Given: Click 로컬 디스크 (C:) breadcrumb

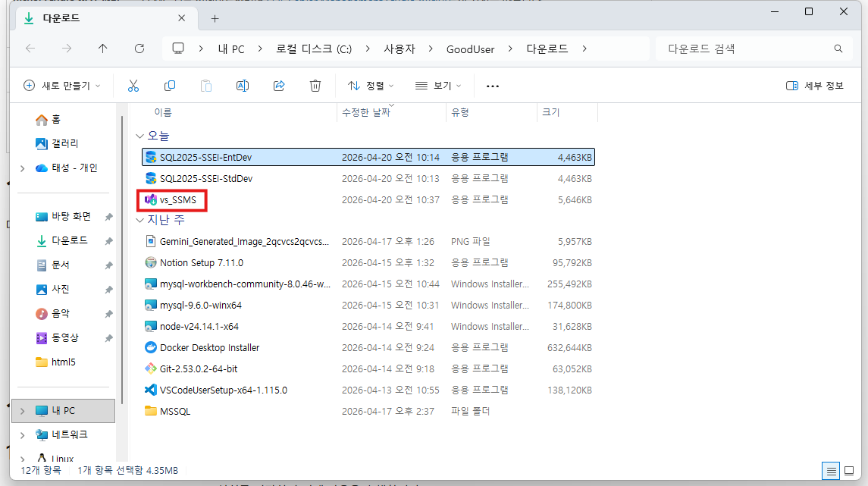Looking at the screenshot, I should click(314, 49).
